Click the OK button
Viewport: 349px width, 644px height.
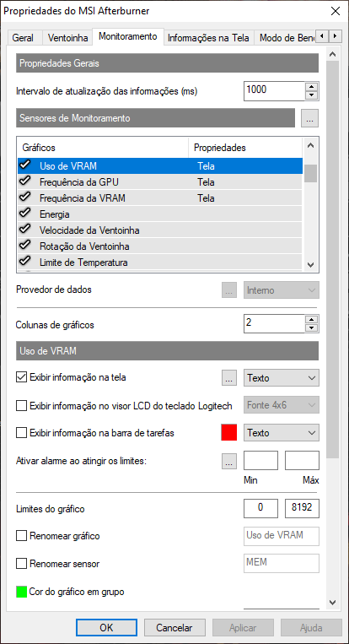(x=106, y=628)
